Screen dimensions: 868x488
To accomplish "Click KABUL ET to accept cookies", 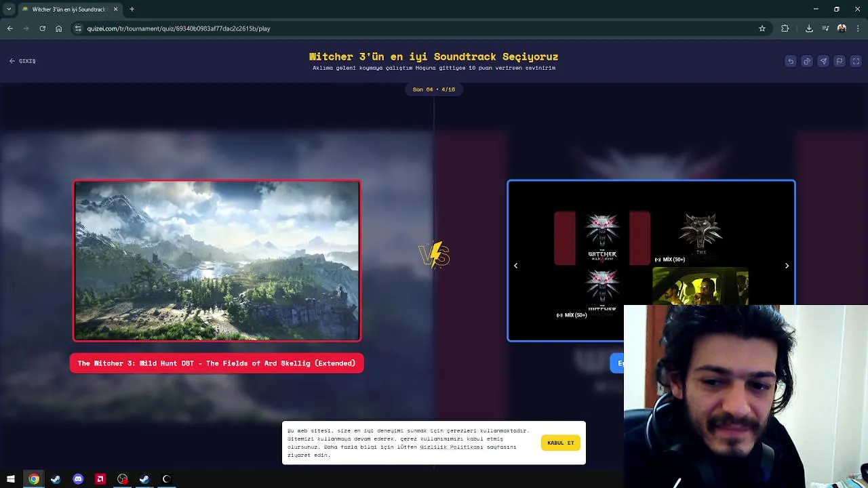I will pyautogui.click(x=561, y=443).
